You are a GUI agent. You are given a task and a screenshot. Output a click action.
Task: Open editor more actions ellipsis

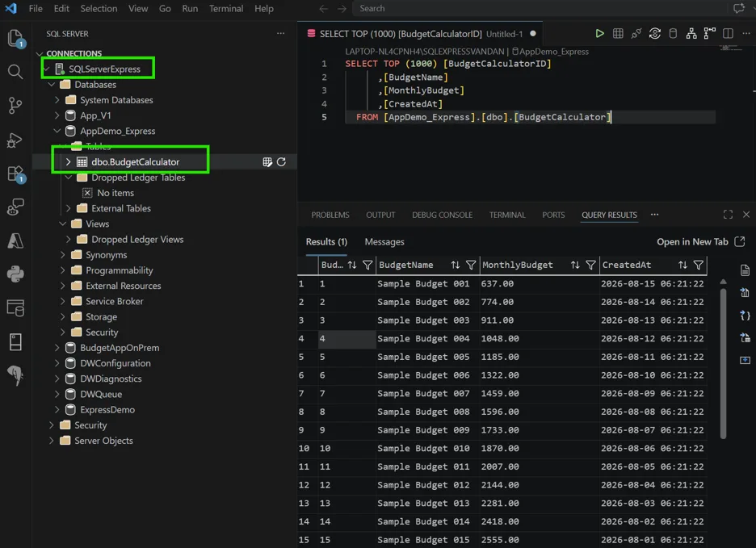pyautogui.click(x=745, y=33)
